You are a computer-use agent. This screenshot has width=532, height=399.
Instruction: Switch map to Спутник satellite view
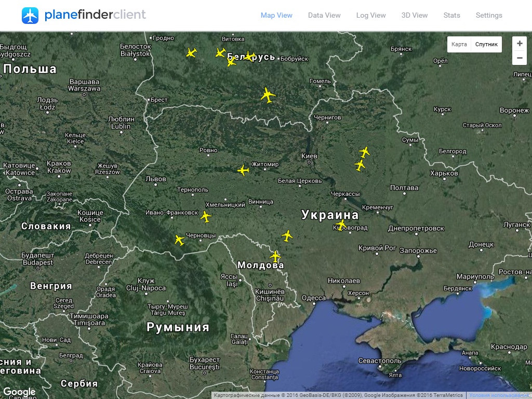[486, 45]
